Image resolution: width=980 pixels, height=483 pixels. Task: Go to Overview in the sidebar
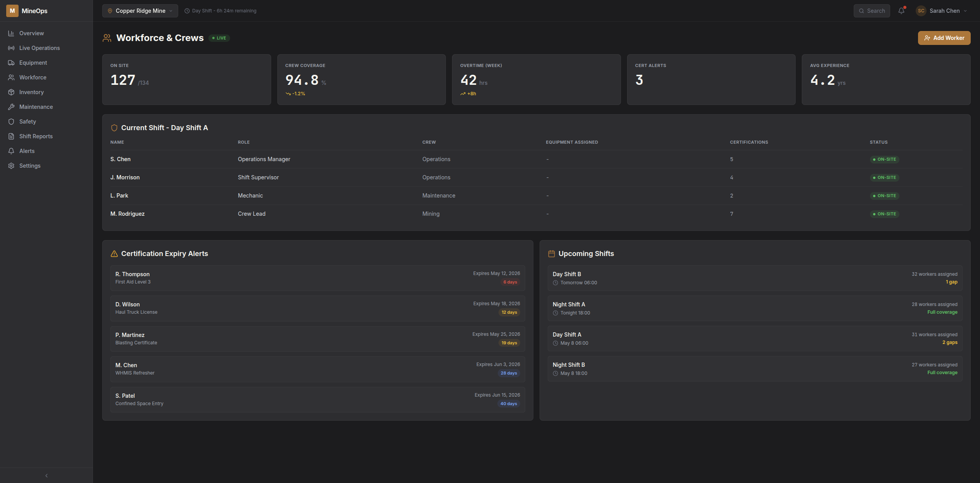click(46, 33)
